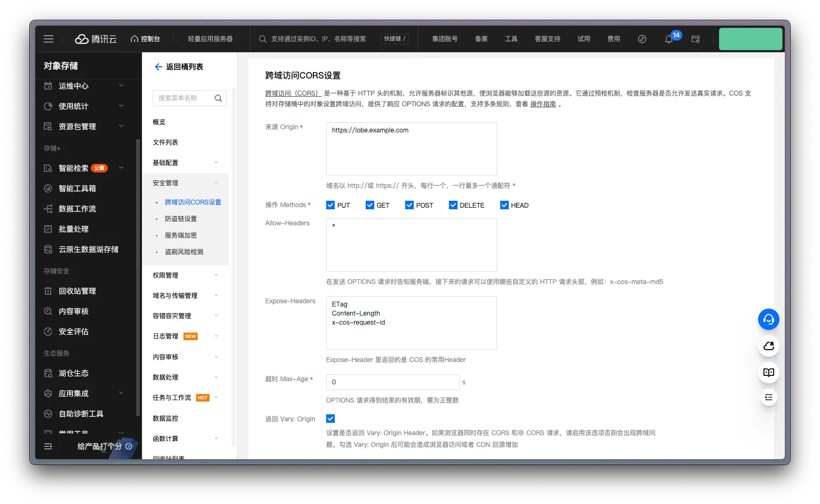
Task: Open the floating documentation book icon
Action: (768, 372)
